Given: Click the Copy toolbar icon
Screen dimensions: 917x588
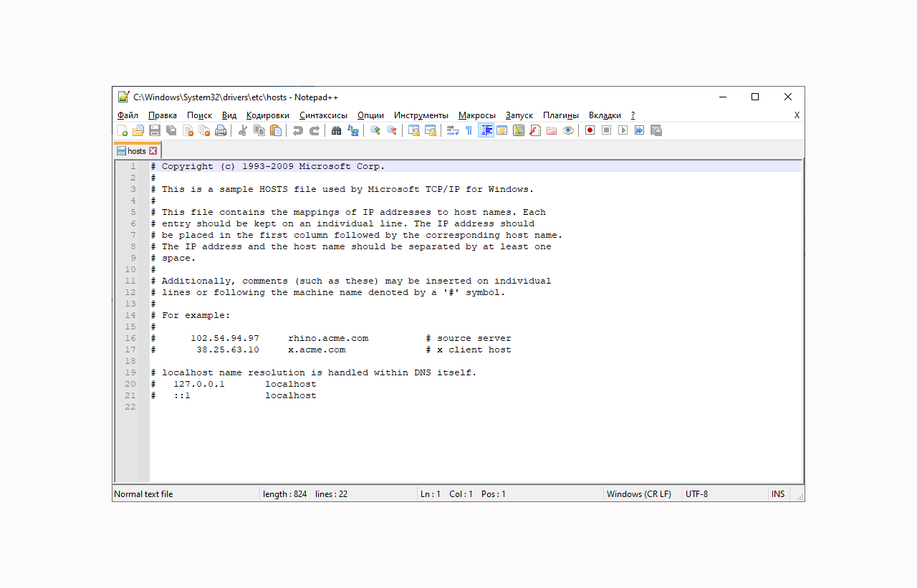Looking at the screenshot, I should pyautogui.click(x=259, y=130).
